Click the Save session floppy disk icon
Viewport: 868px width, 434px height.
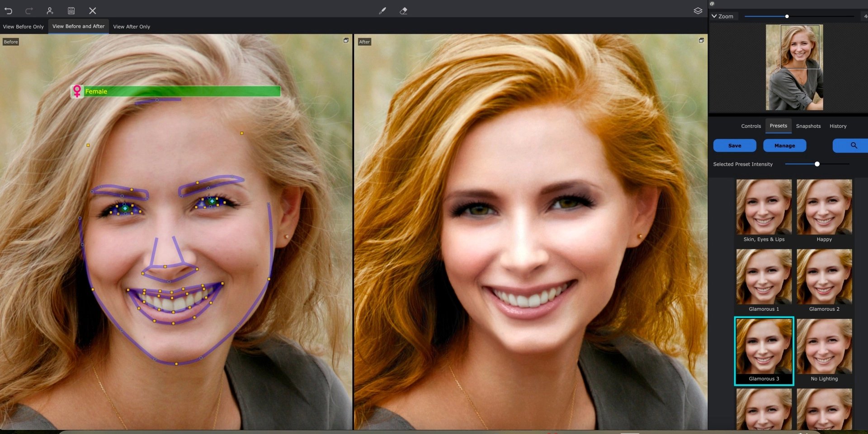(71, 10)
